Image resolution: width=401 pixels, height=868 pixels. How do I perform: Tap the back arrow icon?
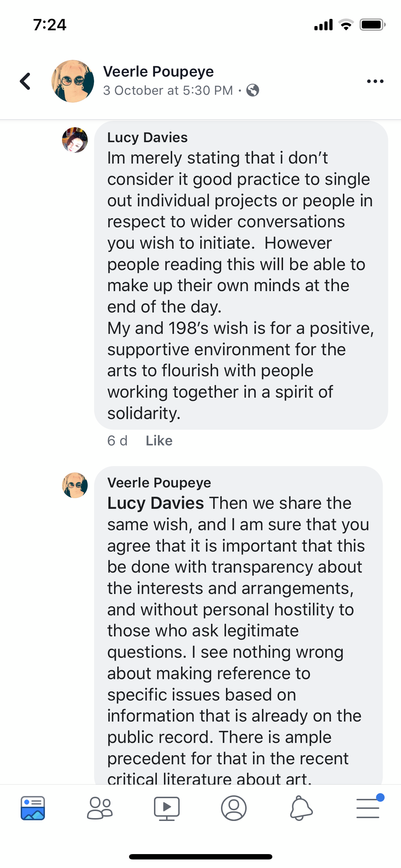tap(25, 81)
